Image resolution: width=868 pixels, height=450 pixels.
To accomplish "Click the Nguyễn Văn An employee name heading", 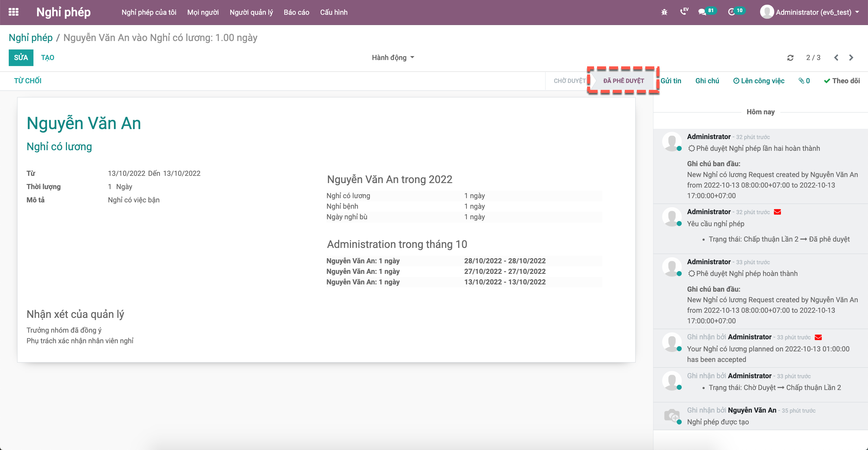I will coord(84,123).
